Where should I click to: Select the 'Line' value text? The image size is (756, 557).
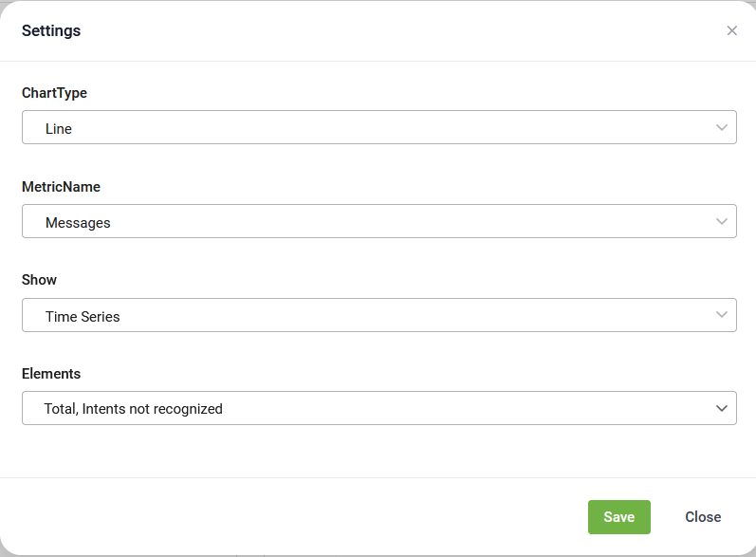(59, 129)
